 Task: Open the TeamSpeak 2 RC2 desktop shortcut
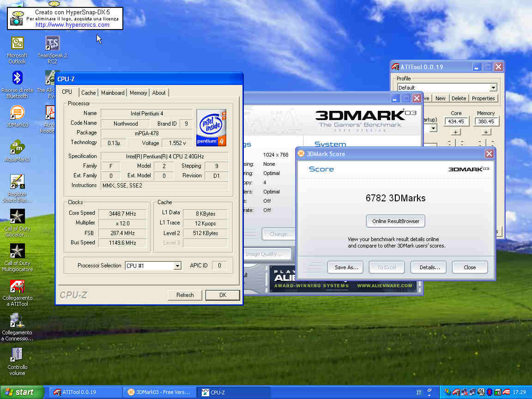coord(52,50)
